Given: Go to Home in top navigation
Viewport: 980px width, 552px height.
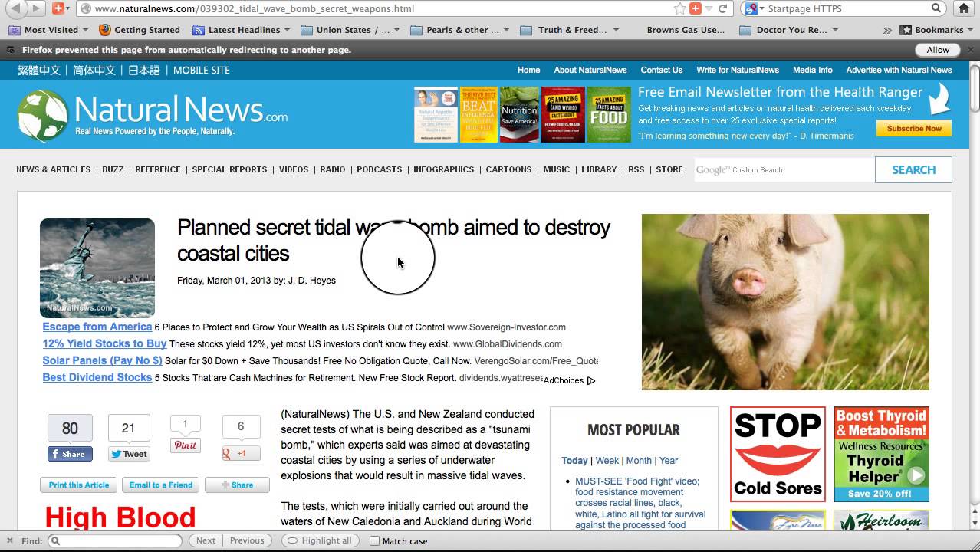Looking at the screenshot, I should [x=528, y=70].
